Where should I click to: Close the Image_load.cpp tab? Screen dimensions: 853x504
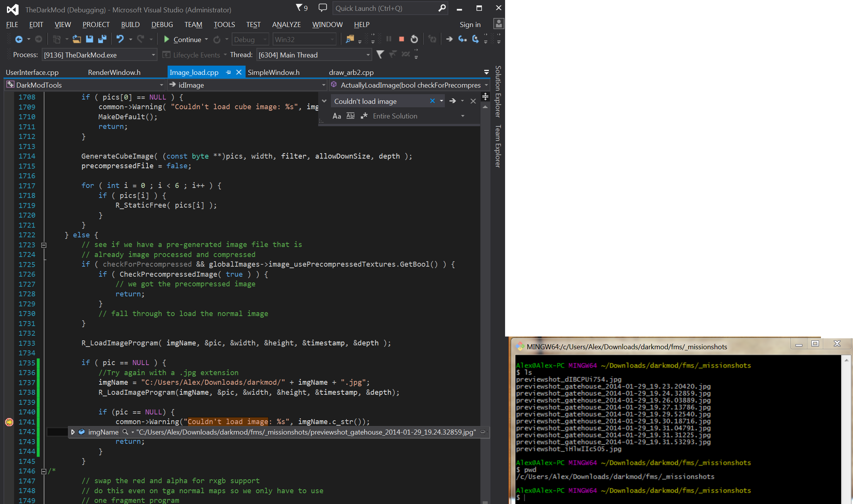tap(239, 72)
